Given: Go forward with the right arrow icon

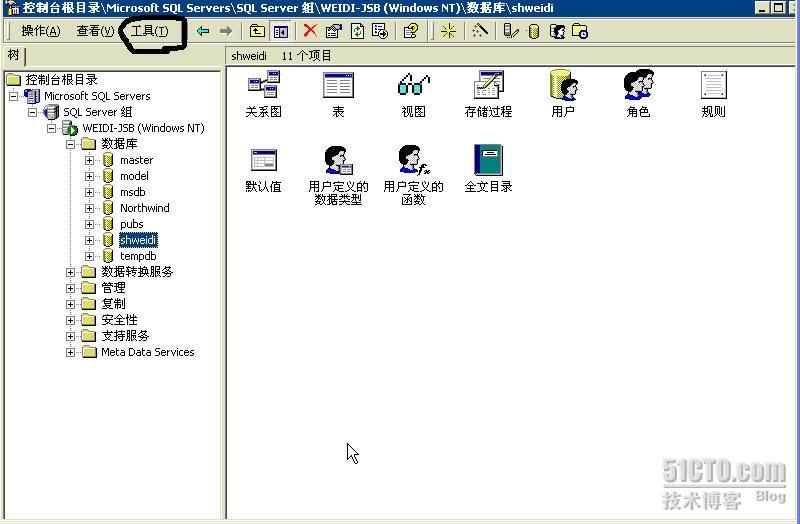Looking at the screenshot, I should point(226,31).
